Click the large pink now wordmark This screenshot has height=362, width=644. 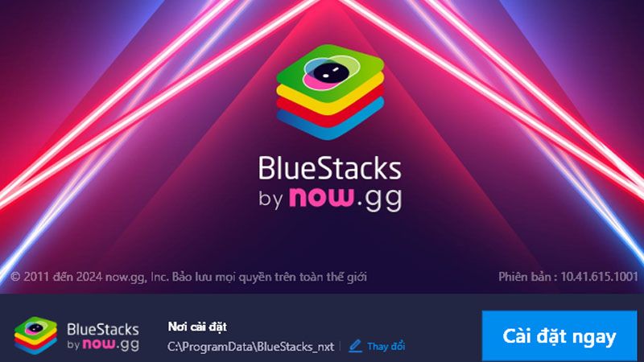coord(321,197)
